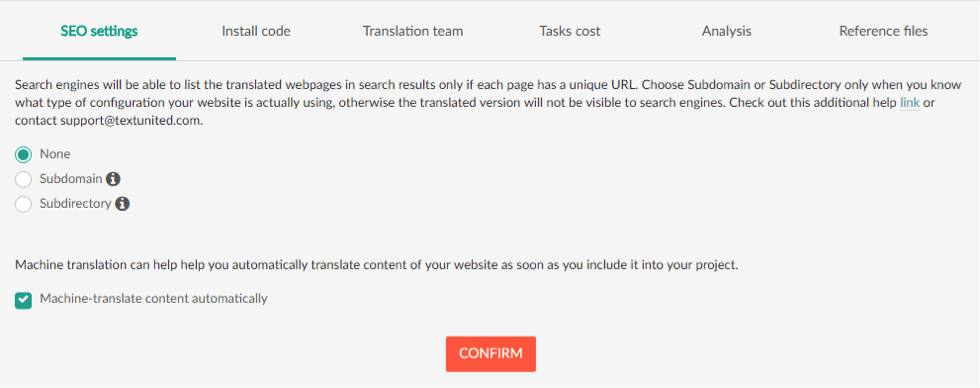Viewport: 980px width, 388px height.
Task: Click the support@textunited.com email address
Action: pyautogui.click(x=131, y=121)
